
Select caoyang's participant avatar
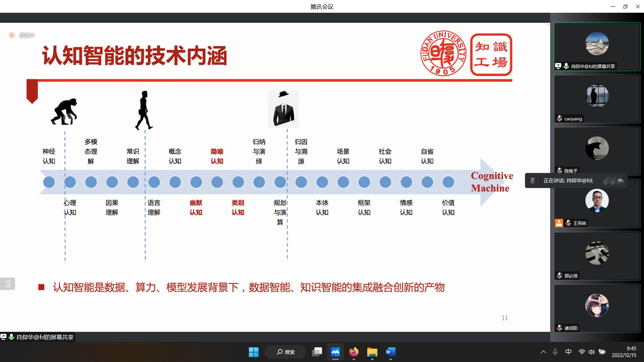597,96
